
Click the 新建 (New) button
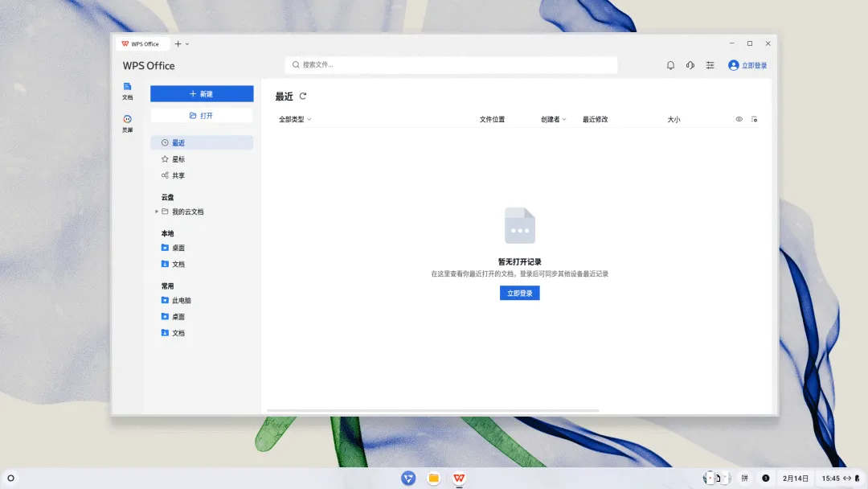[x=202, y=93]
